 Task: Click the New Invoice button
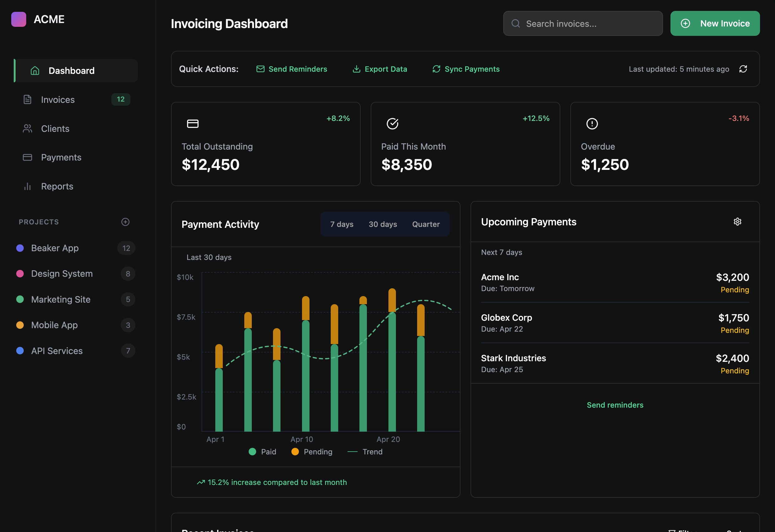[x=715, y=23]
